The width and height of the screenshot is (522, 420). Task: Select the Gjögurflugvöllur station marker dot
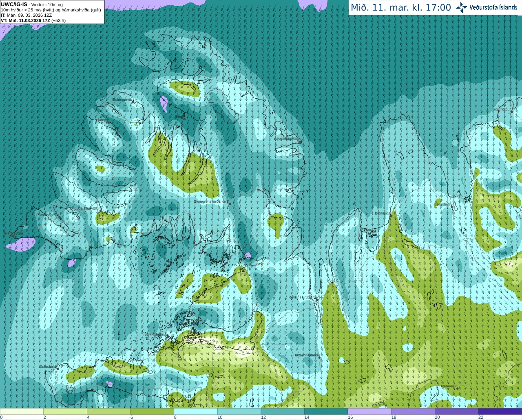pyautogui.click(x=300, y=142)
